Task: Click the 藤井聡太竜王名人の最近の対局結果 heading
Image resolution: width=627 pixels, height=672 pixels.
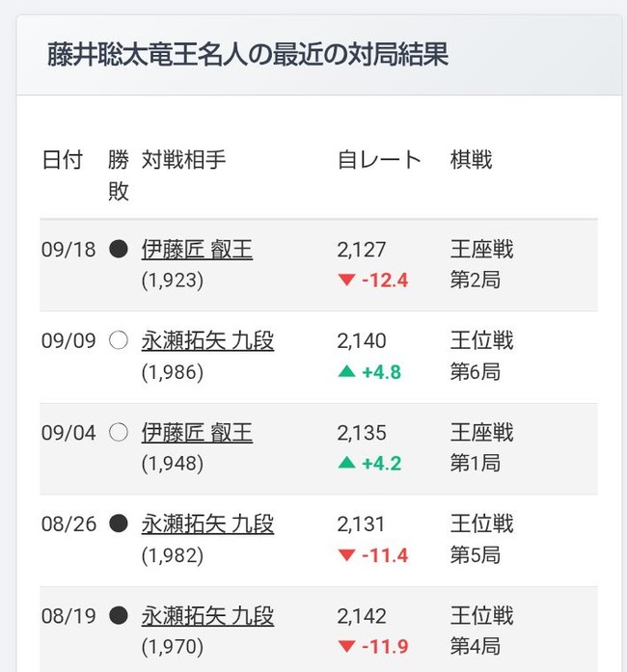Action: pos(248,54)
